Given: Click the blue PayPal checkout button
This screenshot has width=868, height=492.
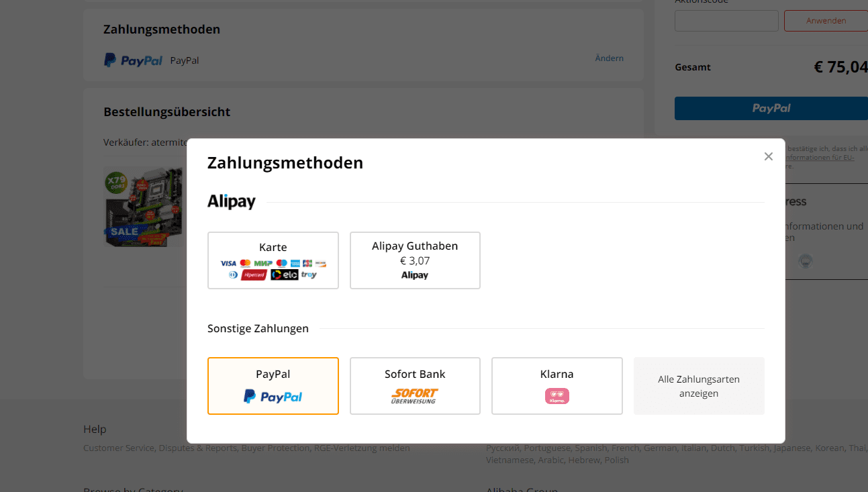Looking at the screenshot, I should click(x=771, y=108).
